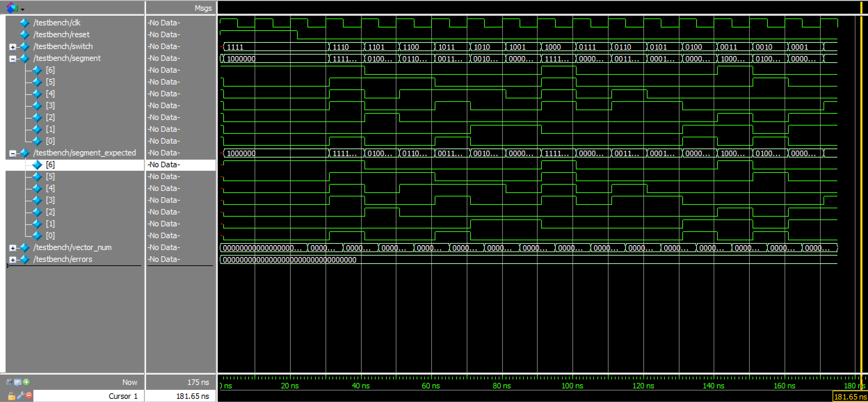Open the Edit Grid & Timeline preferences icon
Image resolution: width=868 pixels, height=402 pixels.
click(18, 382)
